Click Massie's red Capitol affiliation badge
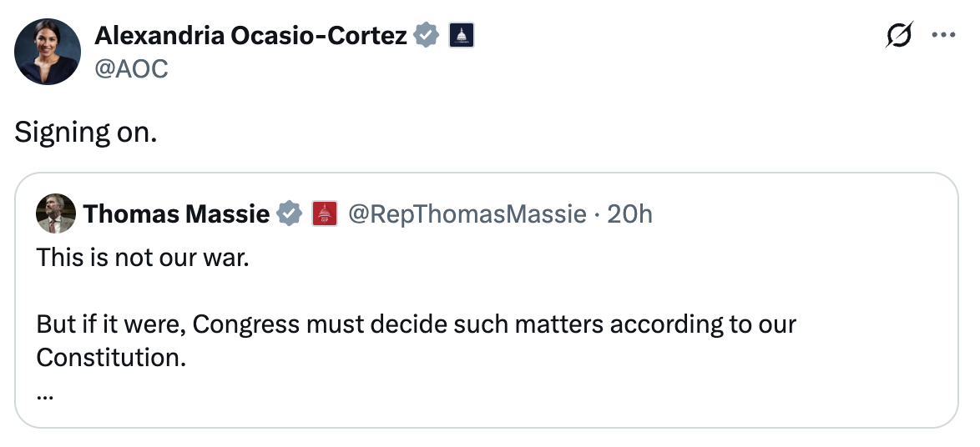This screenshot has width=980, height=447. 324,214
